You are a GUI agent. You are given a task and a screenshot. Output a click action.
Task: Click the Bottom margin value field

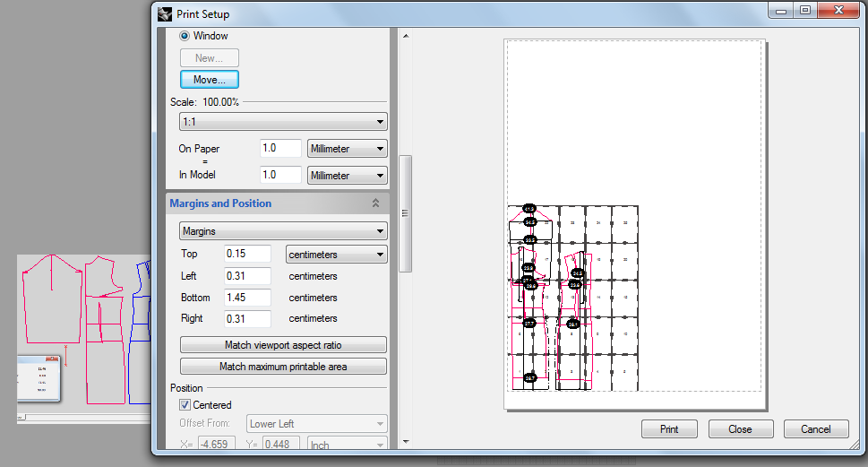click(247, 298)
